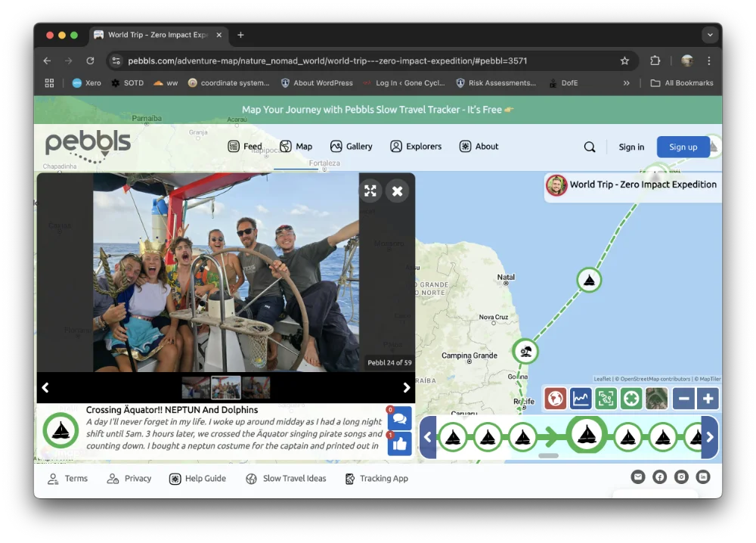The height and width of the screenshot is (543, 756).
Task: Like the post with thumbs-up button
Action: [x=400, y=444]
